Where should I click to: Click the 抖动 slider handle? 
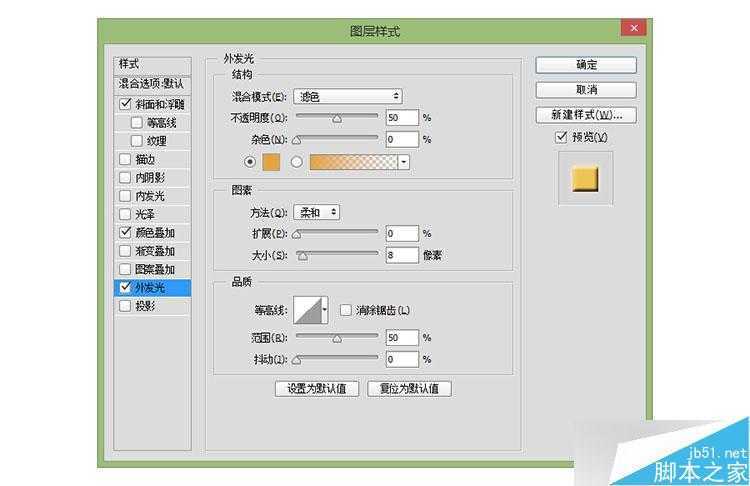click(297, 360)
